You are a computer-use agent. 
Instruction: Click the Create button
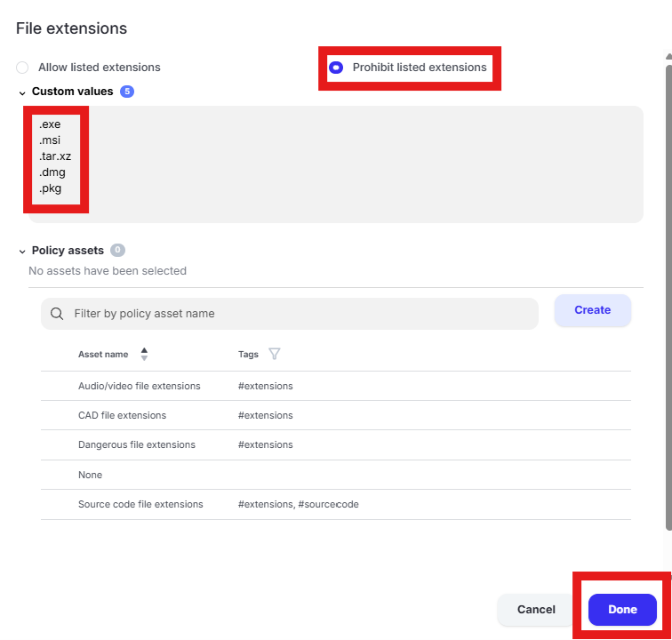[x=592, y=310]
